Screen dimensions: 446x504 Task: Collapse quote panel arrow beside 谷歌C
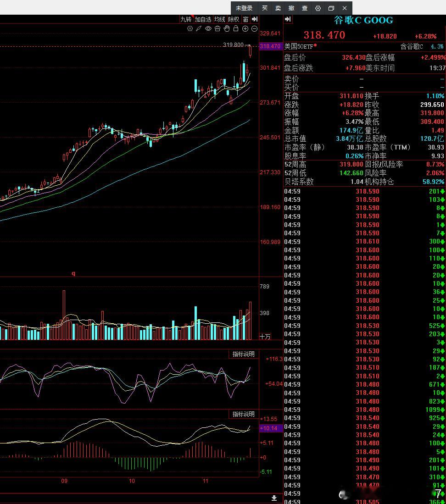tap(288, 19)
